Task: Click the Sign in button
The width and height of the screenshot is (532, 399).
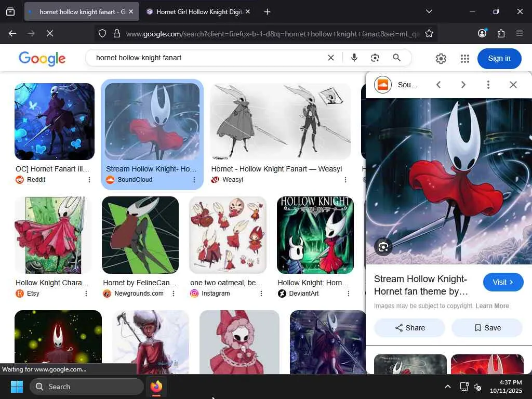Action: point(499,58)
